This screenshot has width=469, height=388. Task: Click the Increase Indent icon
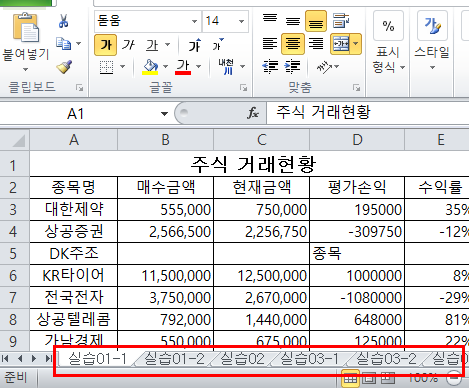click(293, 67)
